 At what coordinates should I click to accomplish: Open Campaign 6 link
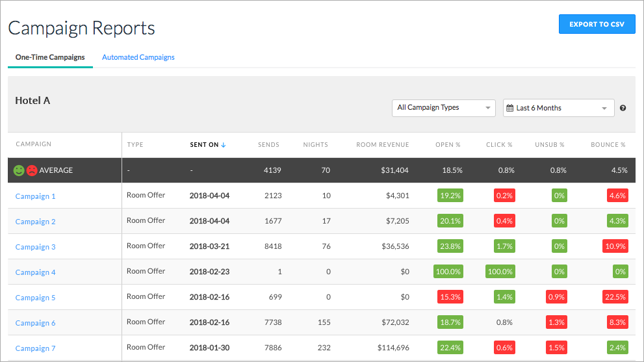pos(35,323)
